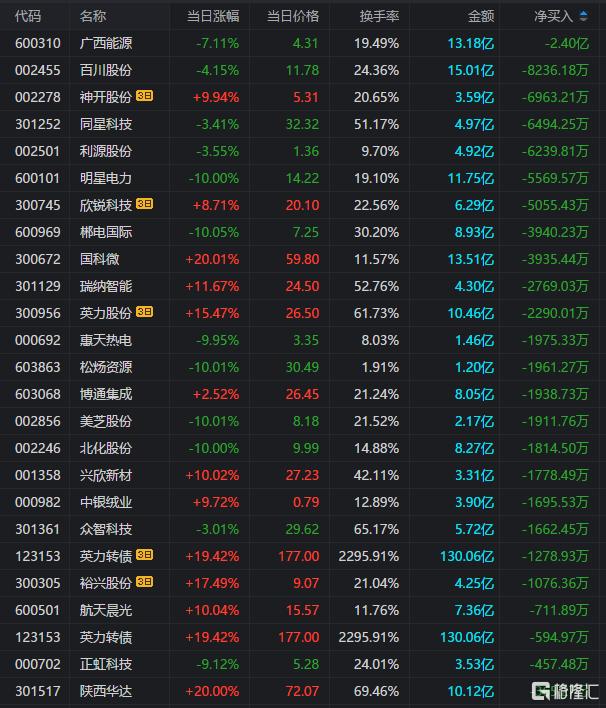Click the -7.11% change for 广西能源
The width and height of the screenshot is (606, 708).
(217, 43)
